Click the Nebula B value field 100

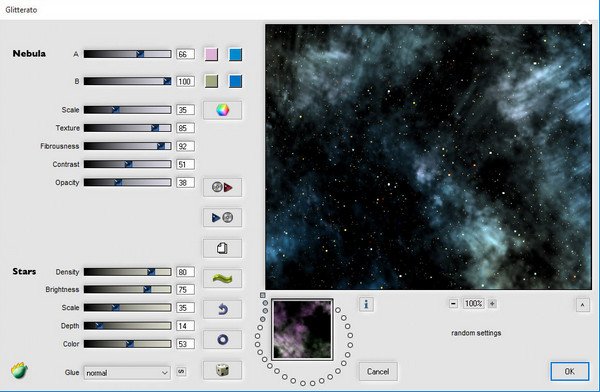coord(185,82)
